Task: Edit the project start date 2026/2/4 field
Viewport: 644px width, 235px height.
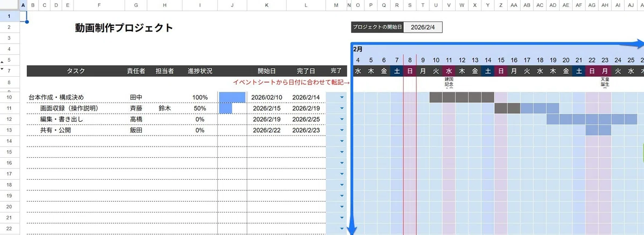Action: (x=423, y=27)
